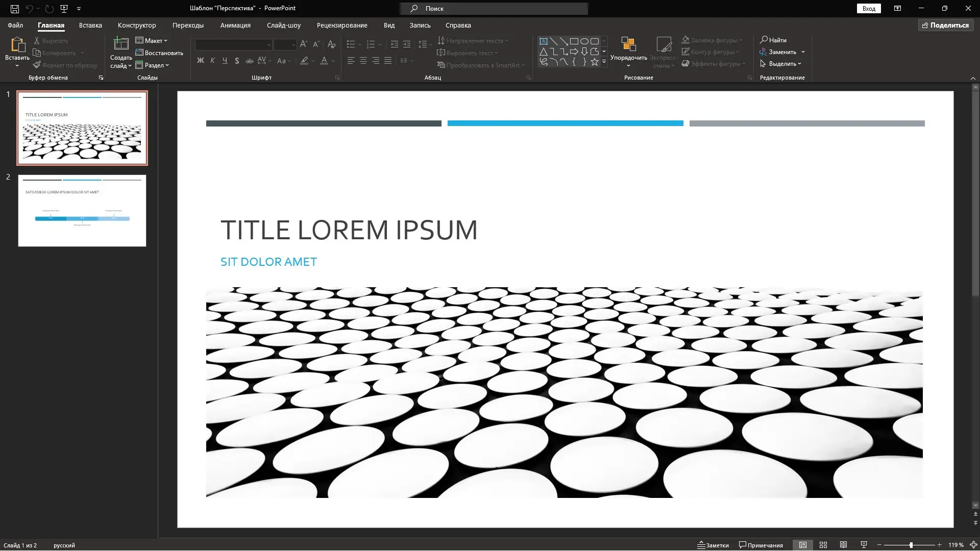The image size is (980, 551).
Task: Open reading view from status bar
Action: pyautogui.click(x=843, y=545)
